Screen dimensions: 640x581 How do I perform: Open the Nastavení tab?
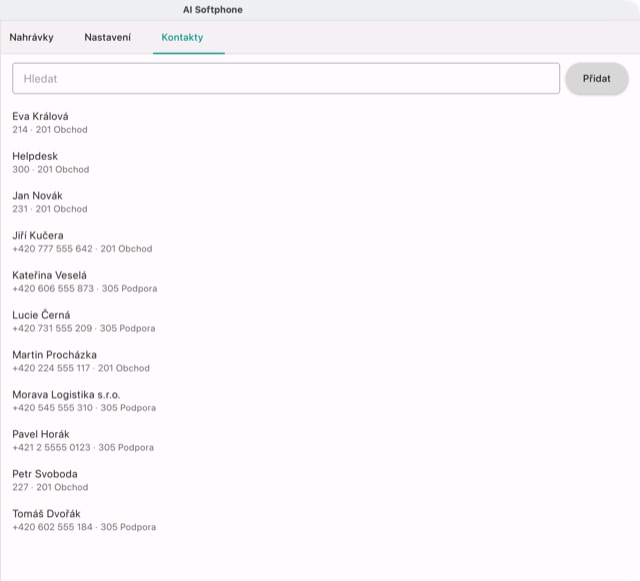pyautogui.click(x=108, y=38)
